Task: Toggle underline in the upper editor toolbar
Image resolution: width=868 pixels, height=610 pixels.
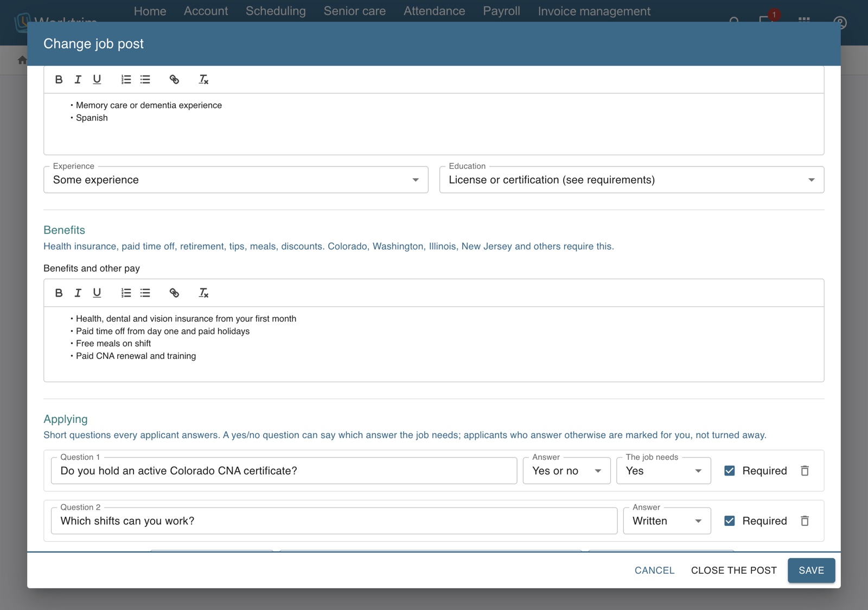Action: (x=97, y=80)
